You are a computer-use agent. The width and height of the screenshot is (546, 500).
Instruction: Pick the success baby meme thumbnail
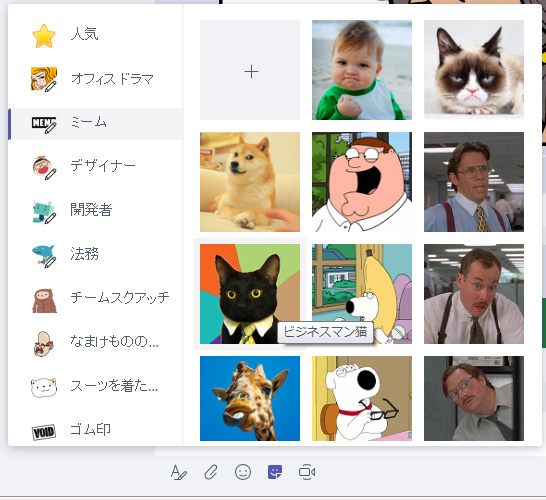(x=362, y=70)
